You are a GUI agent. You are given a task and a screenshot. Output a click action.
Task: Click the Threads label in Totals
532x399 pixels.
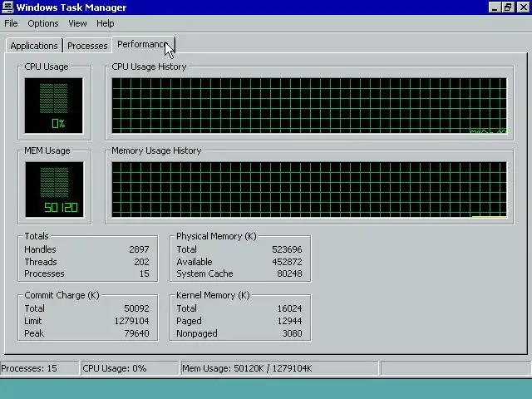pos(41,262)
